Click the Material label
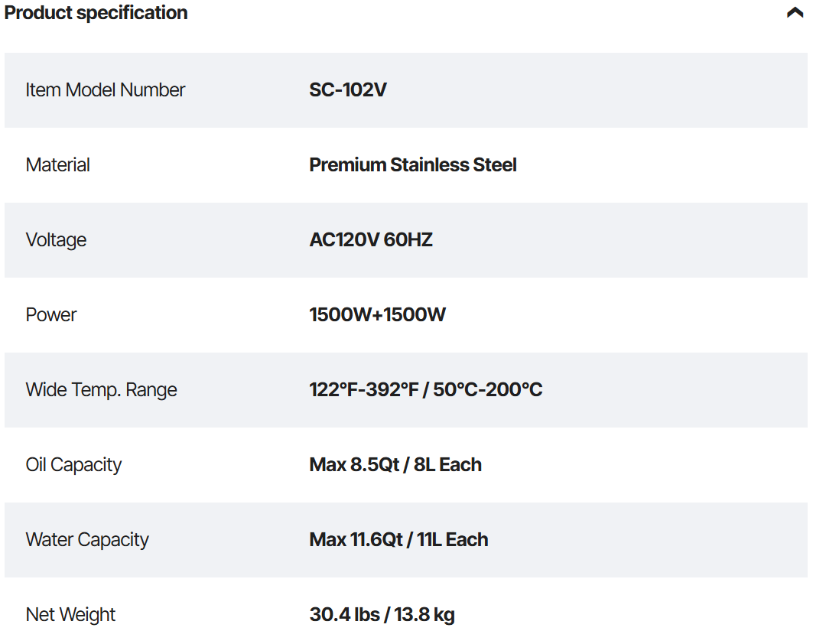The width and height of the screenshot is (813, 644). pyautogui.click(x=58, y=164)
